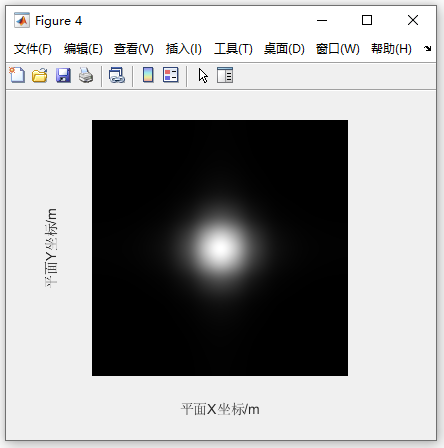Open the 窗口(W) menu

[x=338, y=49]
